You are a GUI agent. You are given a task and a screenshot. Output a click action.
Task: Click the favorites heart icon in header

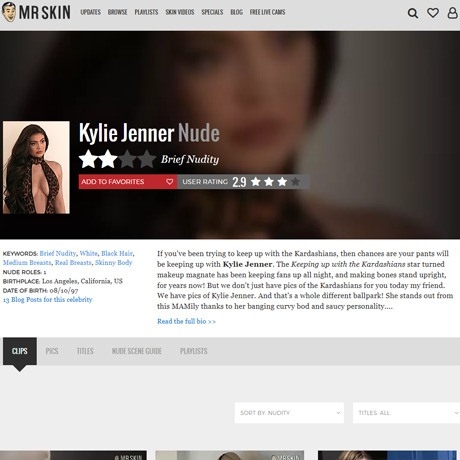tap(433, 13)
